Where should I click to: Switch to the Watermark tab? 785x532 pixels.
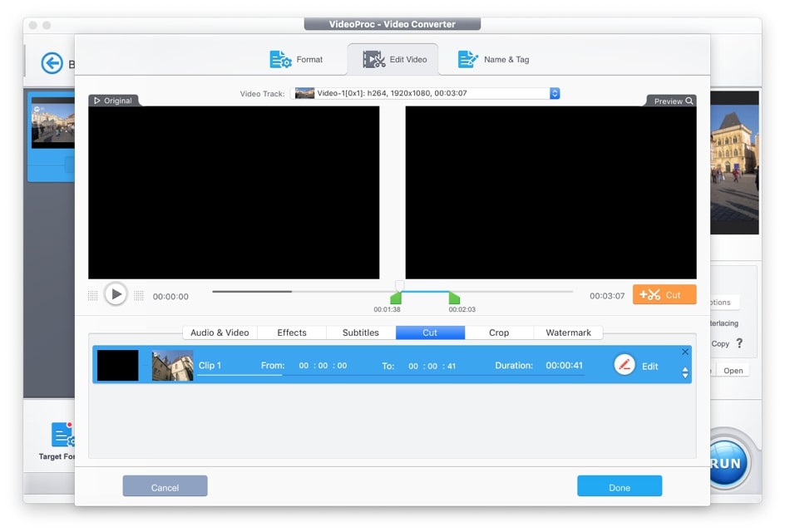coord(568,332)
